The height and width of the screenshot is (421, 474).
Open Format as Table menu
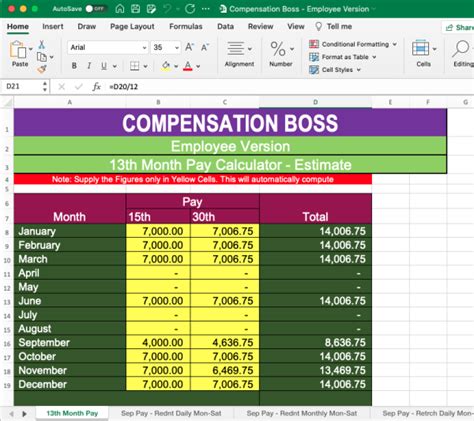tap(343, 57)
